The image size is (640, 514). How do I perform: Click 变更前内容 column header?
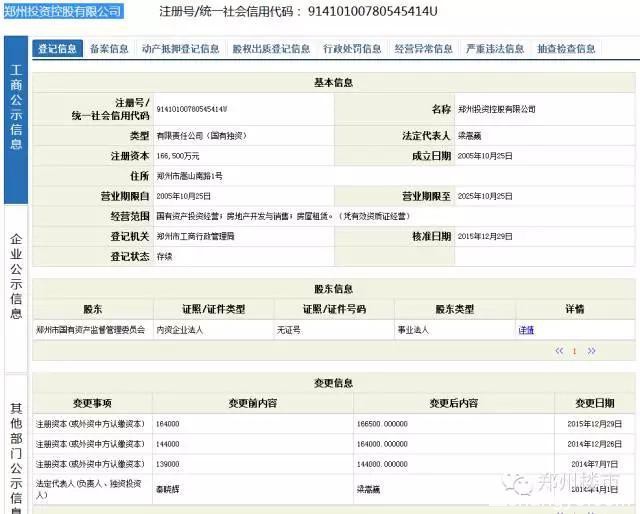click(x=253, y=403)
